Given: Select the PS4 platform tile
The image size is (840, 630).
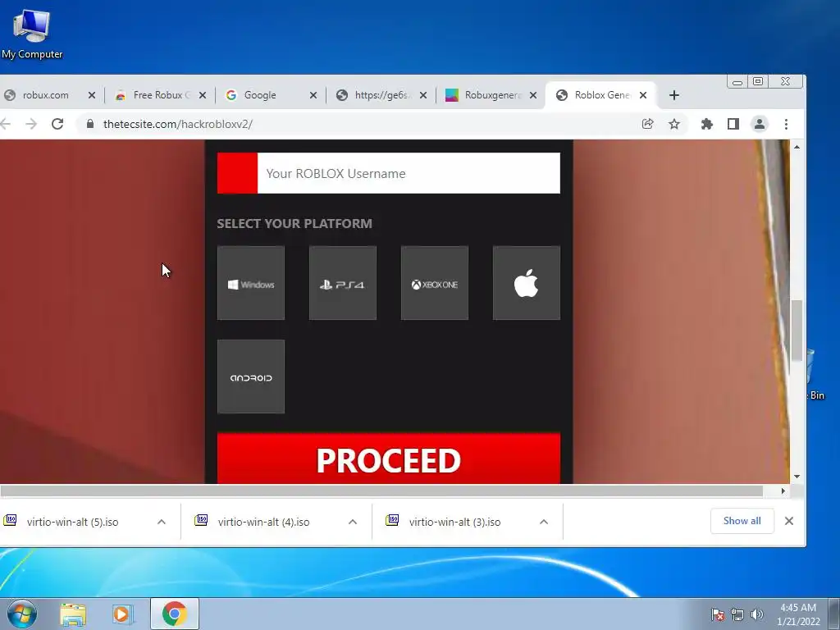Looking at the screenshot, I should [343, 283].
